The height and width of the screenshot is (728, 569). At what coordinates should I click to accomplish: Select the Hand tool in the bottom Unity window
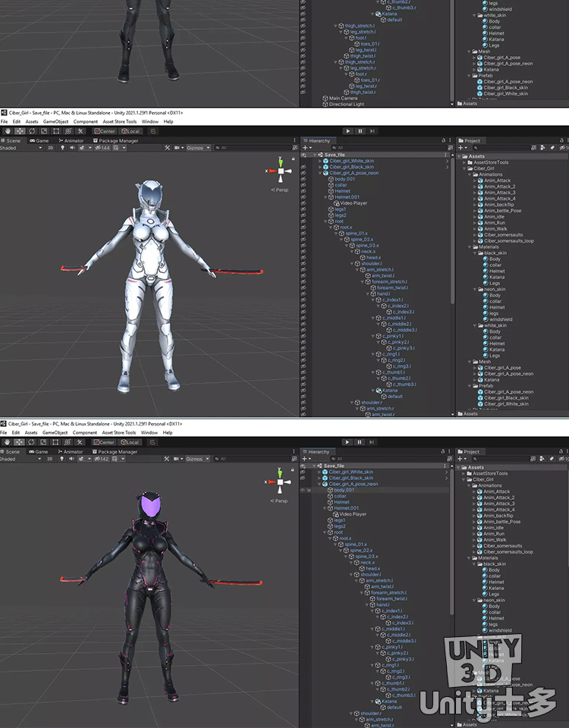tap(7, 442)
